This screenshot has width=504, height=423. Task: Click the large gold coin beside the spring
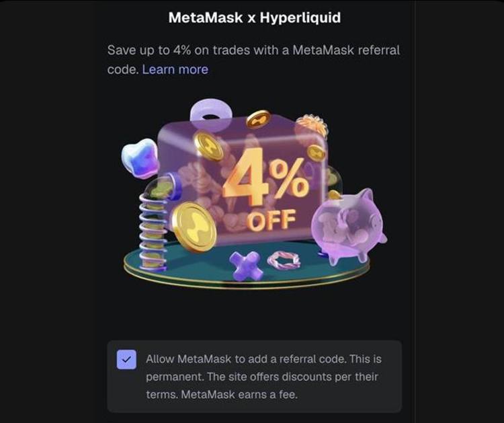click(x=194, y=227)
